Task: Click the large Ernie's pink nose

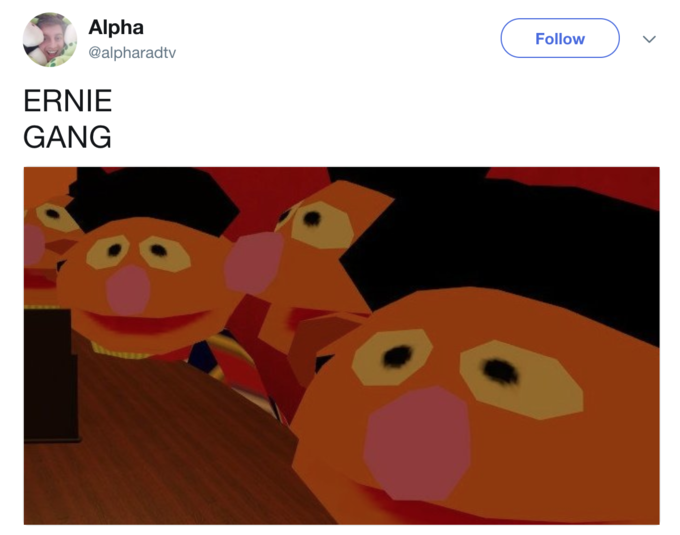Action: pyautogui.click(x=417, y=443)
